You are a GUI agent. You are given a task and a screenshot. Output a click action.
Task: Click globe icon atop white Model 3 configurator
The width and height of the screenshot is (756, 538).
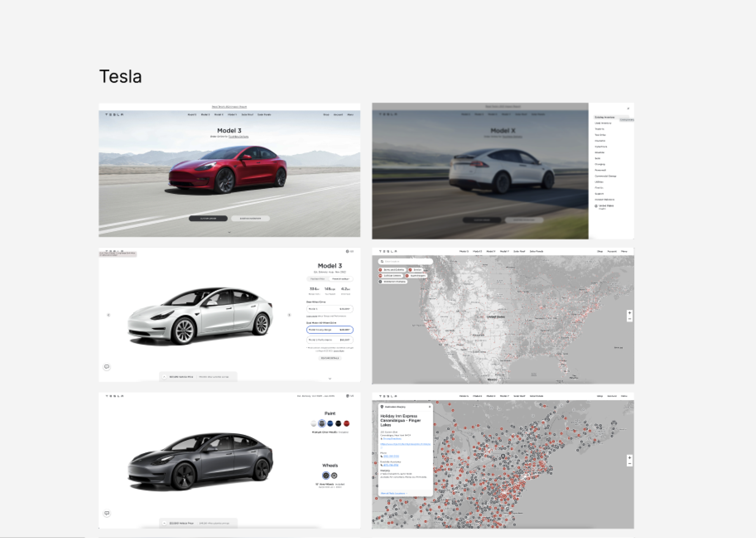point(347,252)
